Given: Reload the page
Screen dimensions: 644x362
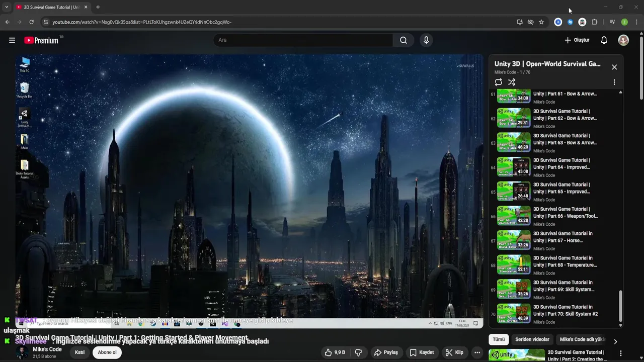Looking at the screenshot, I should [x=31, y=22].
